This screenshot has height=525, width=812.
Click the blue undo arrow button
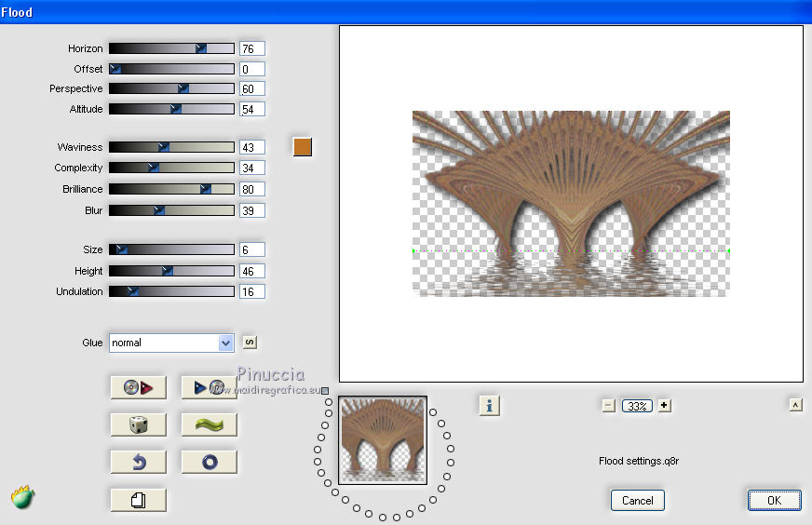click(x=138, y=462)
